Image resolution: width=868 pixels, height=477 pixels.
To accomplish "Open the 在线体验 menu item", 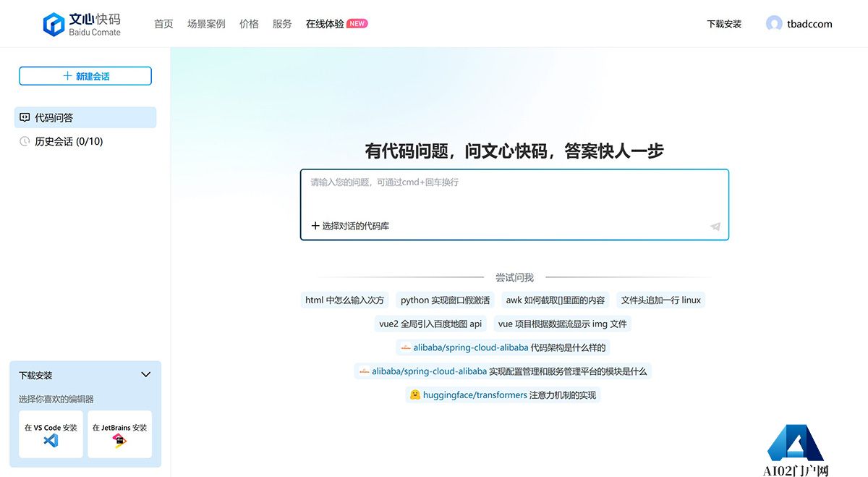I will pos(324,23).
